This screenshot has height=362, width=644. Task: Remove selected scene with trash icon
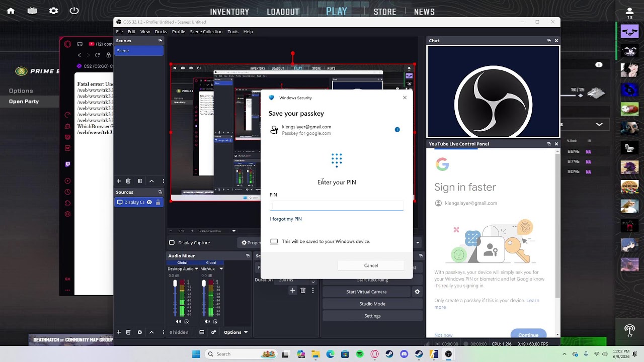tap(128, 181)
